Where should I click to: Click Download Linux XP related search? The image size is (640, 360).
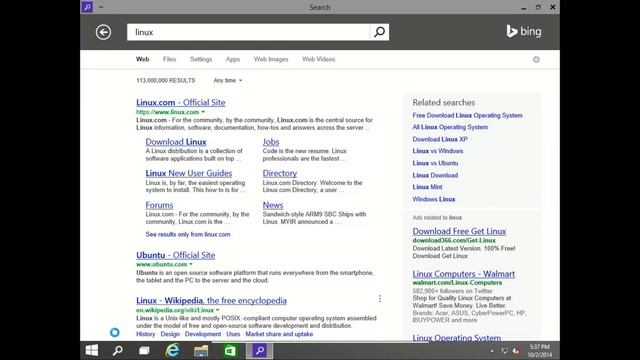(440, 139)
